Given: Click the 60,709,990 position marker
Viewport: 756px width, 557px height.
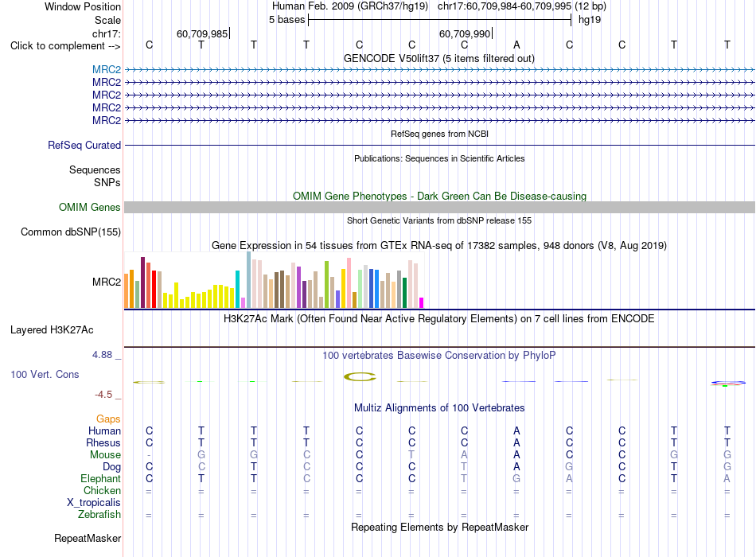Looking at the screenshot, I should 466,33.
